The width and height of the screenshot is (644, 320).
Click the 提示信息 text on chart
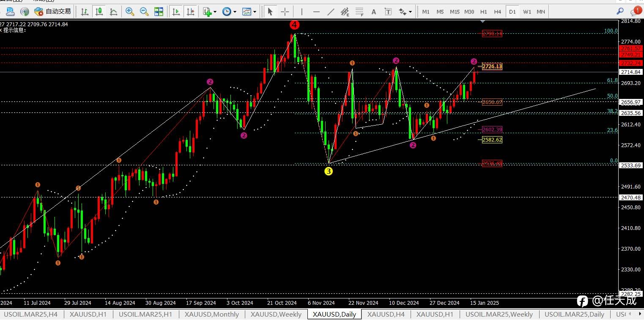[14, 30]
